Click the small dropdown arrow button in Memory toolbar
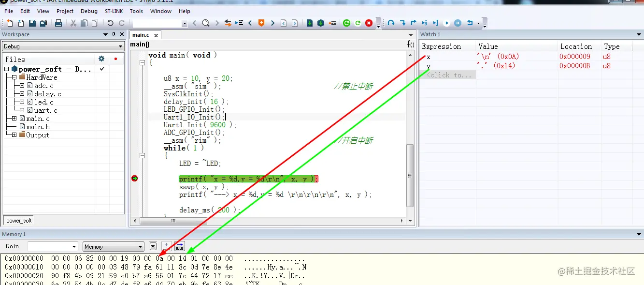The height and width of the screenshot is (285, 644). pos(153,246)
